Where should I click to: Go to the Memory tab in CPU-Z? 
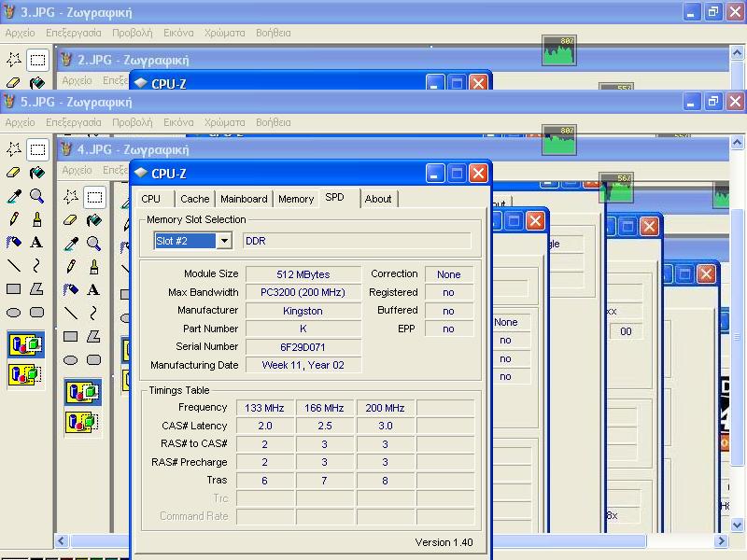click(x=296, y=199)
